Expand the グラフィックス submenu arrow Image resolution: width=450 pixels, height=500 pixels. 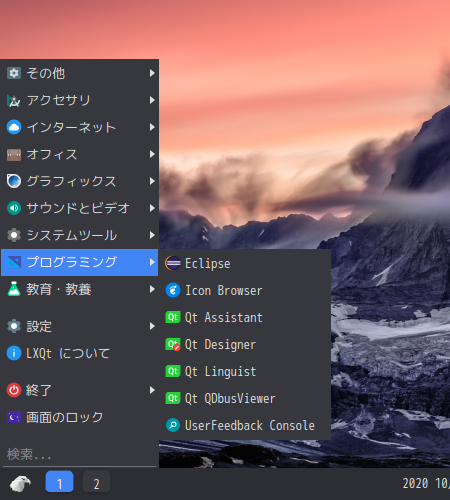coord(152,181)
